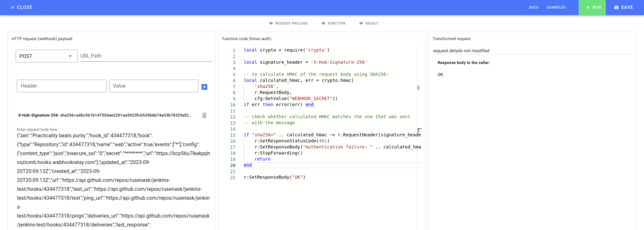Run the function with the play button

(592, 8)
